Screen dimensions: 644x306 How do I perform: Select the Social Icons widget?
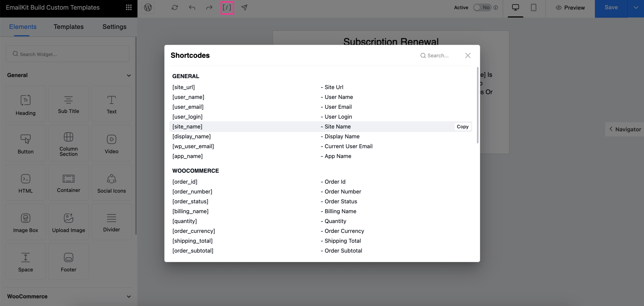click(111, 183)
